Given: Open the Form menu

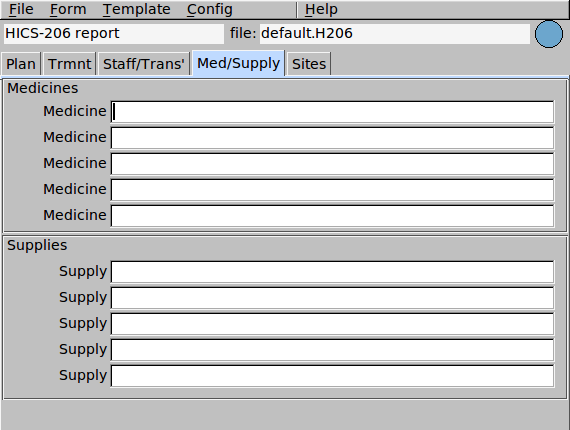Looking at the screenshot, I should click(x=68, y=9).
